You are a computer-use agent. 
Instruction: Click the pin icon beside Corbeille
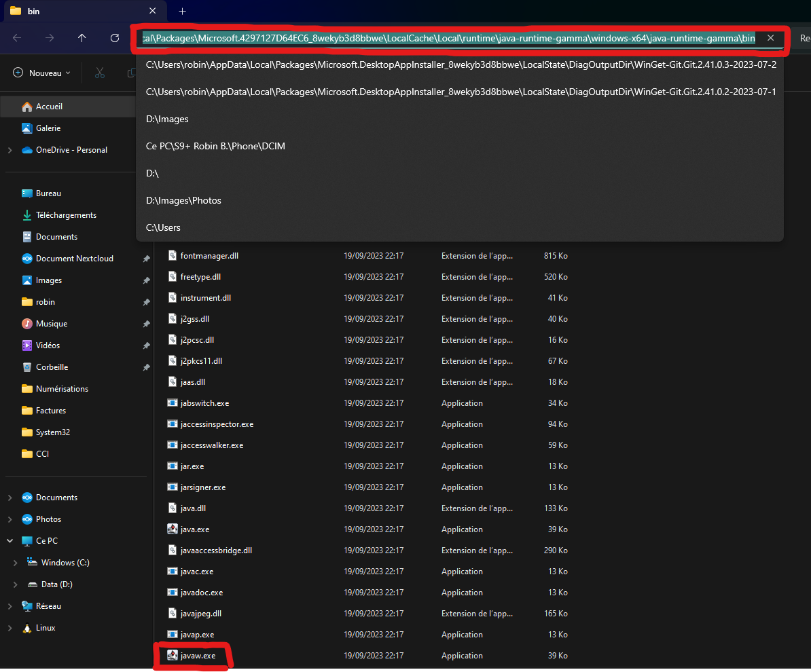146,367
